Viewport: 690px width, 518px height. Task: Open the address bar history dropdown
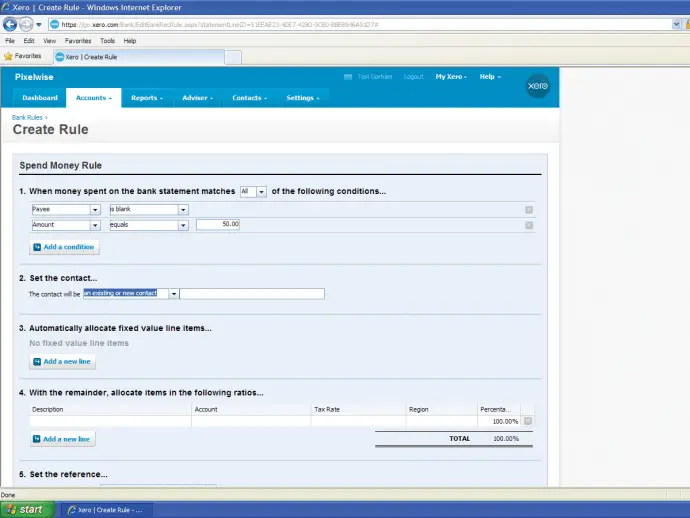coord(676,25)
